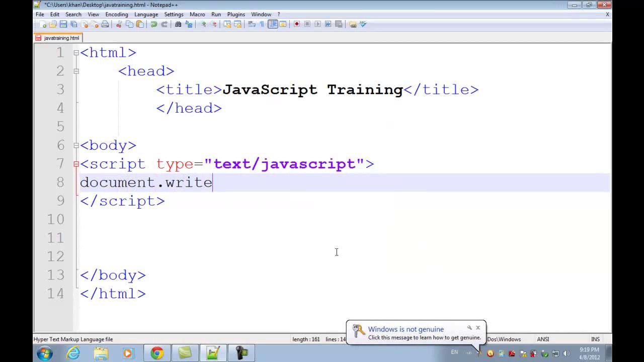This screenshot has height=362, width=644.
Task: Start macro recording with the red record icon
Action: click(297, 24)
